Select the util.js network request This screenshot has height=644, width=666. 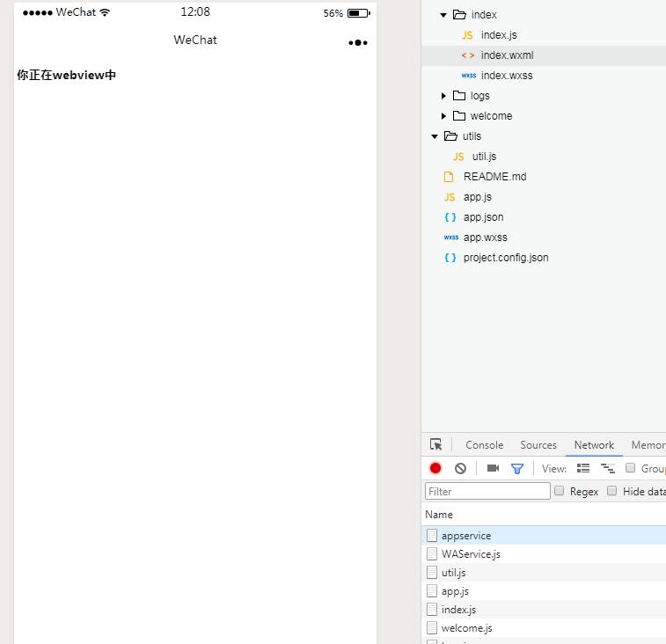pos(544,573)
